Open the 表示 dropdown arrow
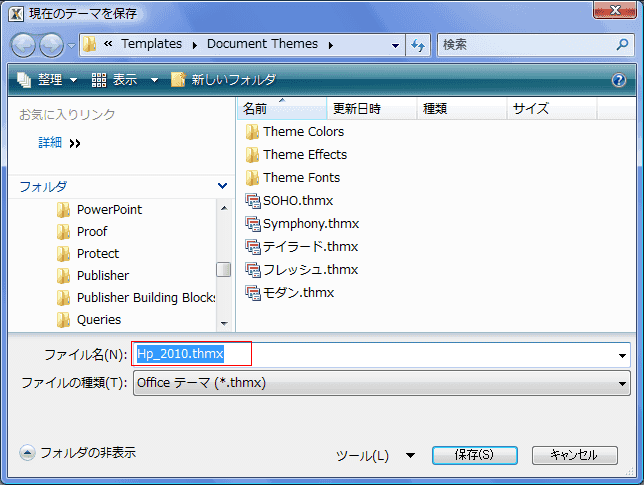 pos(154,80)
